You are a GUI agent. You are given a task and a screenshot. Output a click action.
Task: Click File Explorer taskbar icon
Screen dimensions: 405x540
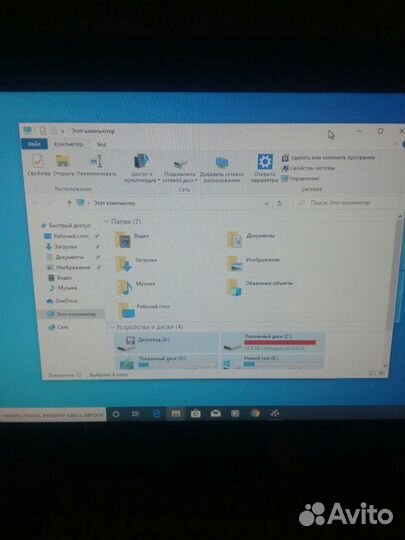(176, 413)
